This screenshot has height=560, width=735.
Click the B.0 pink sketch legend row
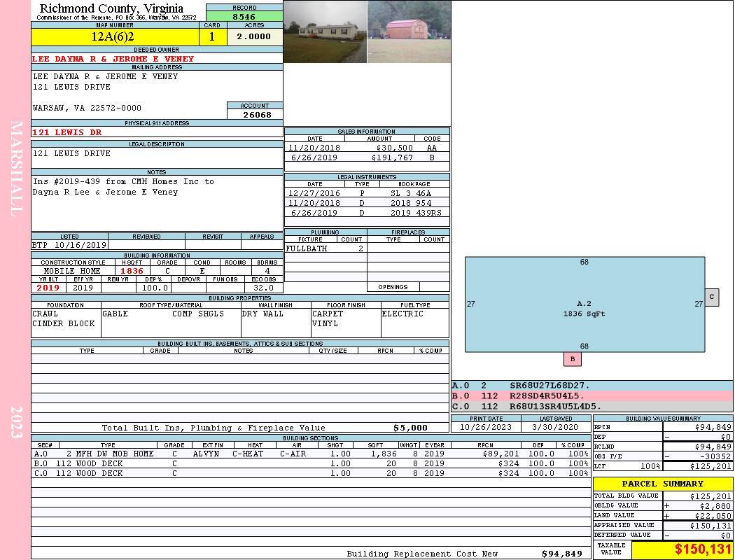591,395
